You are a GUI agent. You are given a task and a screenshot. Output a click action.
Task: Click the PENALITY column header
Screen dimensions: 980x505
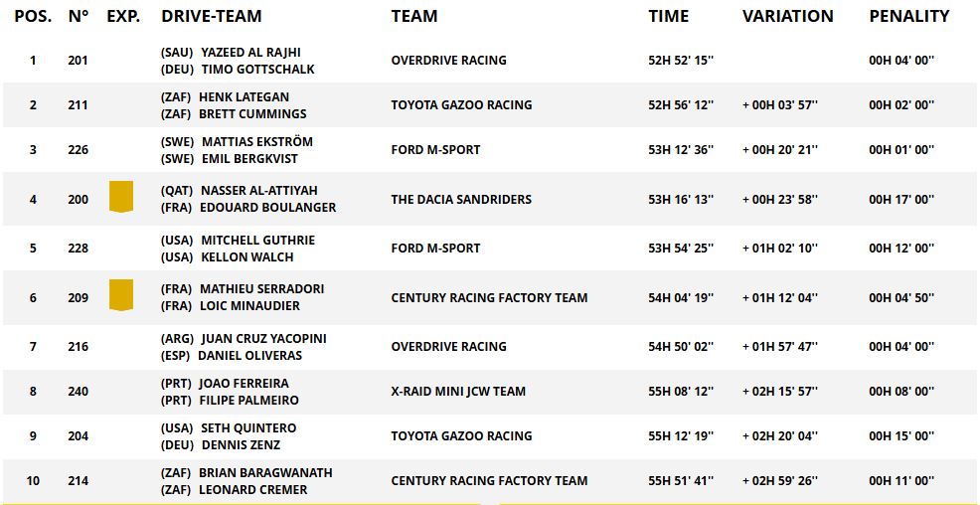pyautogui.click(x=908, y=16)
